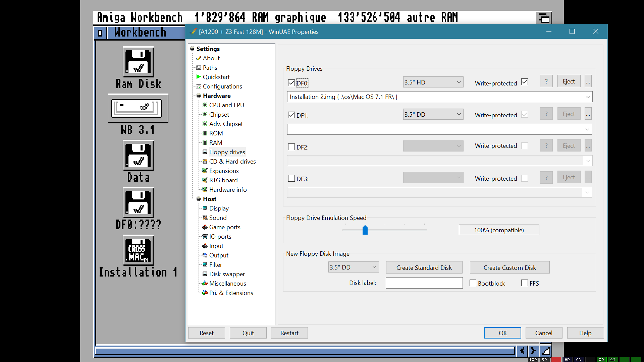Open the RAM settings page
This screenshot has height=362, width=644.
click(216, 142)
